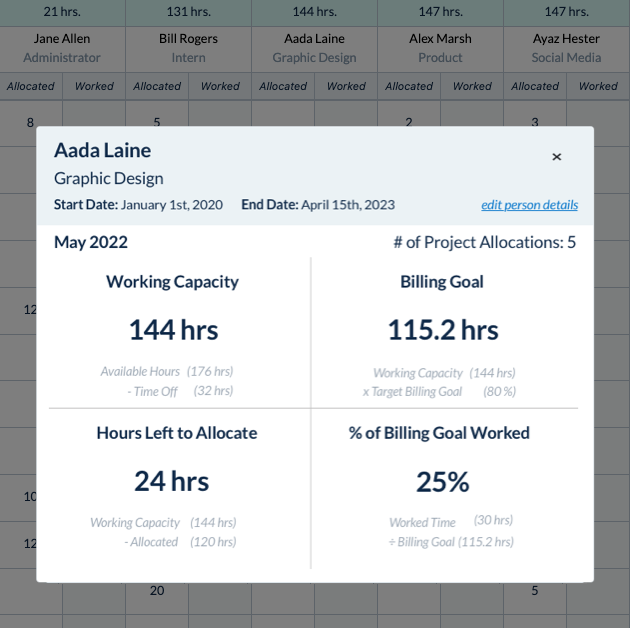Click the Graphic Design role under dialog title
Viewport: 630px width, 628px height.
(x=108, y=178)
